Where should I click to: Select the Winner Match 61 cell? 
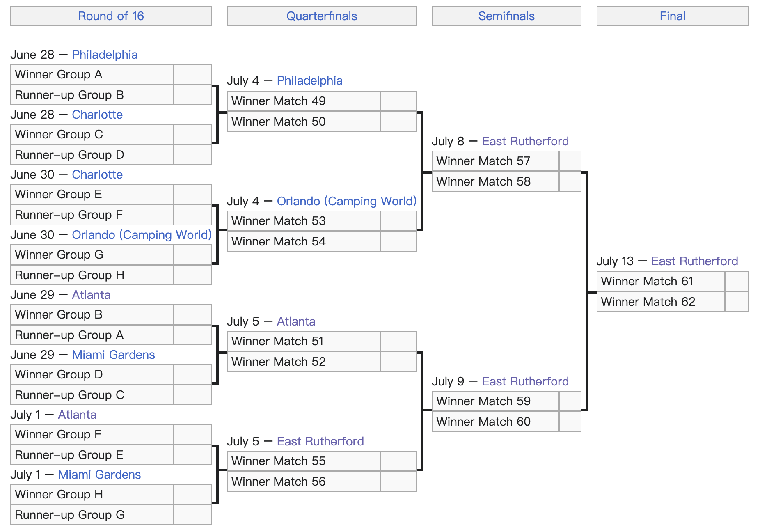click(x=661, y=281)
